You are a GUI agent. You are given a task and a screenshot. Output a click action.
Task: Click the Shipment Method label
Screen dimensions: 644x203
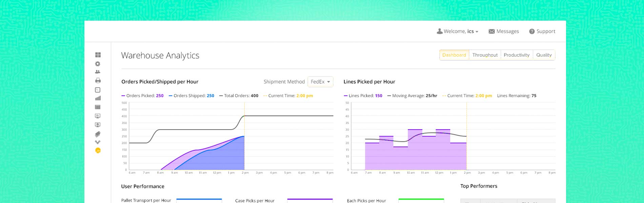284,82
